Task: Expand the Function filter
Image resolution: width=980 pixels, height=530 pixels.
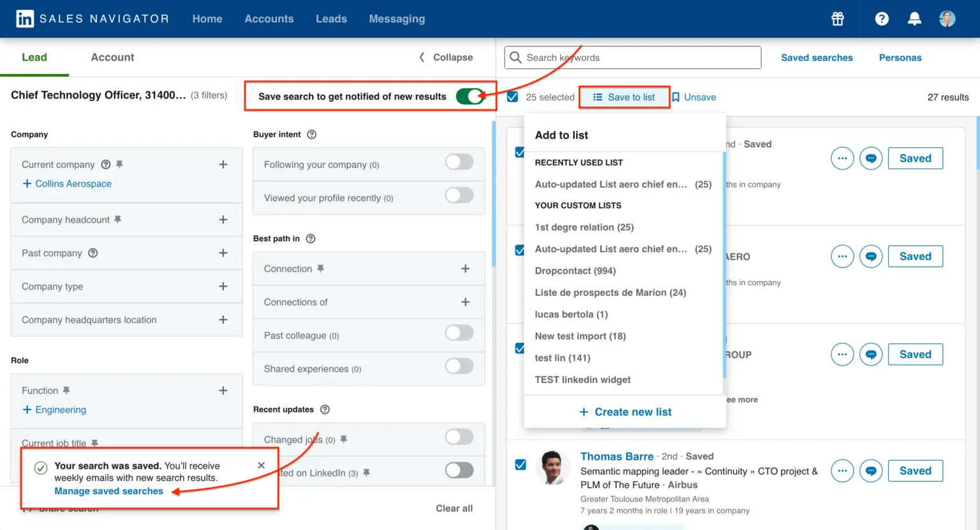Action: click(223, 390)
